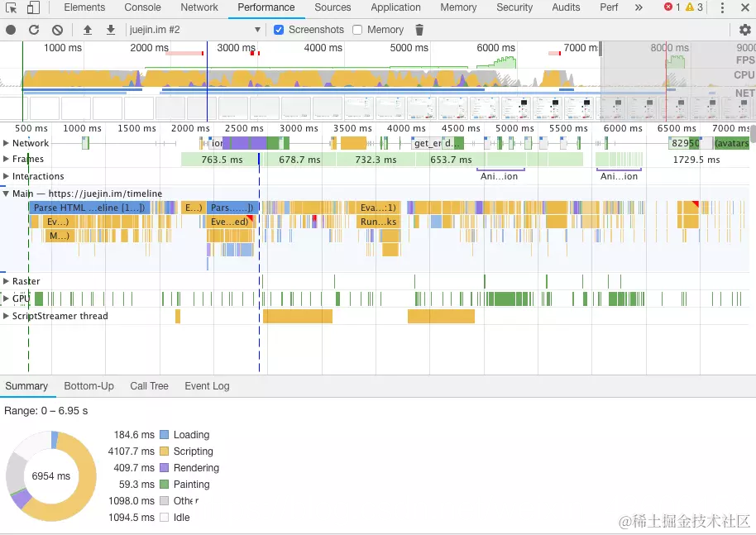This screenshot has width=756, height=535.
Task: Click the blue Loading color swatch
Action: point(164,435)
